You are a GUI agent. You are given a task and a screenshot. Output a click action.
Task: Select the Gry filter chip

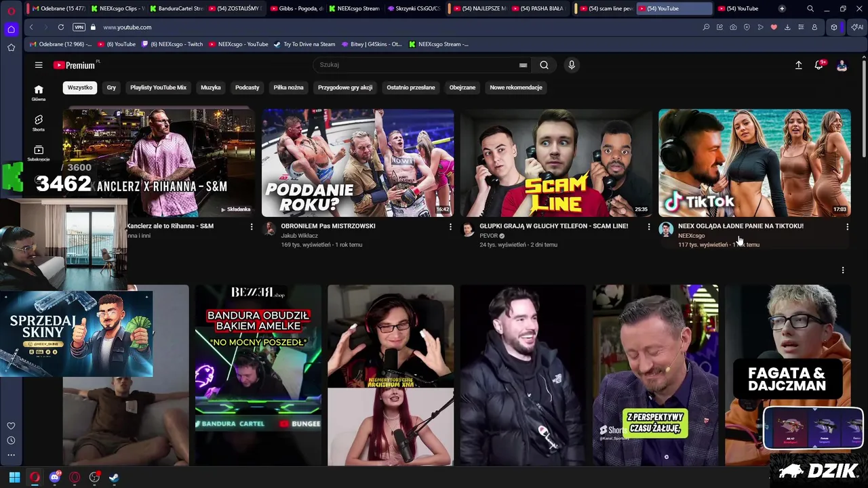111,87
